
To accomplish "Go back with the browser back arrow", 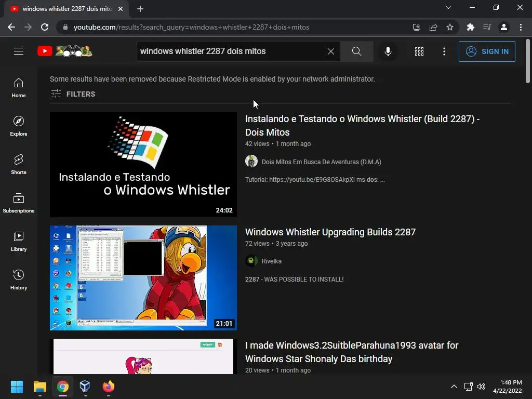I will click(11, 27).
